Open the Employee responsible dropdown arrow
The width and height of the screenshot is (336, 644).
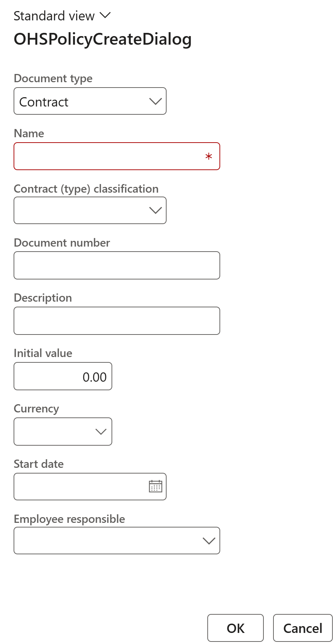pos(209,541)
